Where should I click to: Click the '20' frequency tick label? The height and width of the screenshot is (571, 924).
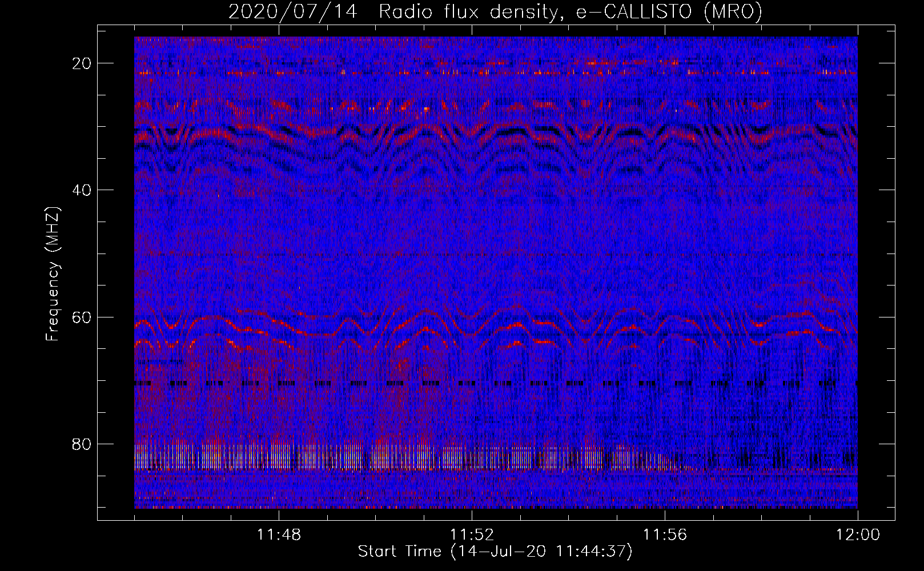[x=82, y=63]
